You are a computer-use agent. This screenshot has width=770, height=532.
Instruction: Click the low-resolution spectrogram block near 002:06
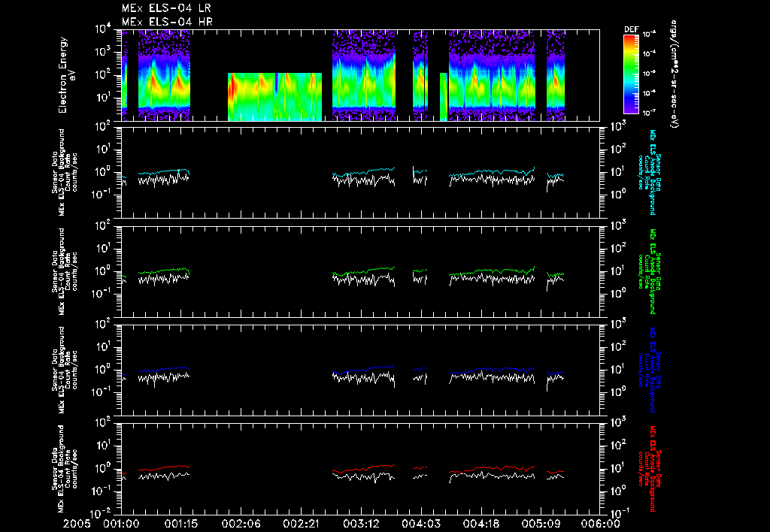point(274,97)
